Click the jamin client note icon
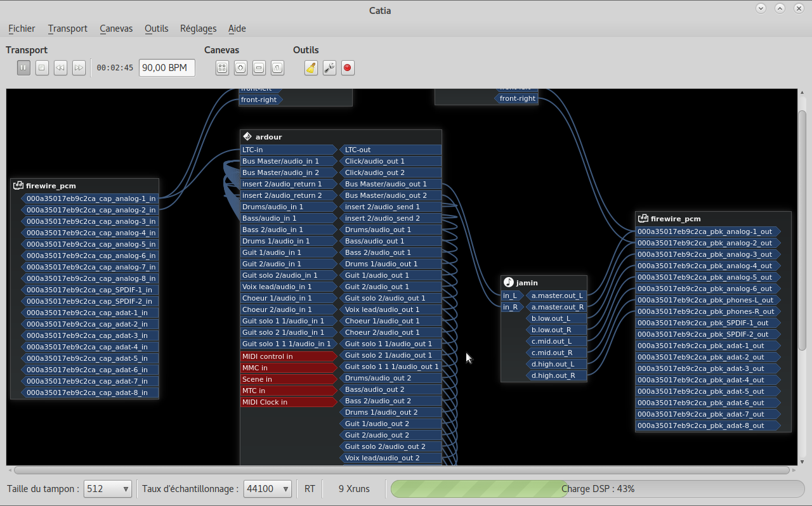This screenshot has width=812, height=506. 508,282
